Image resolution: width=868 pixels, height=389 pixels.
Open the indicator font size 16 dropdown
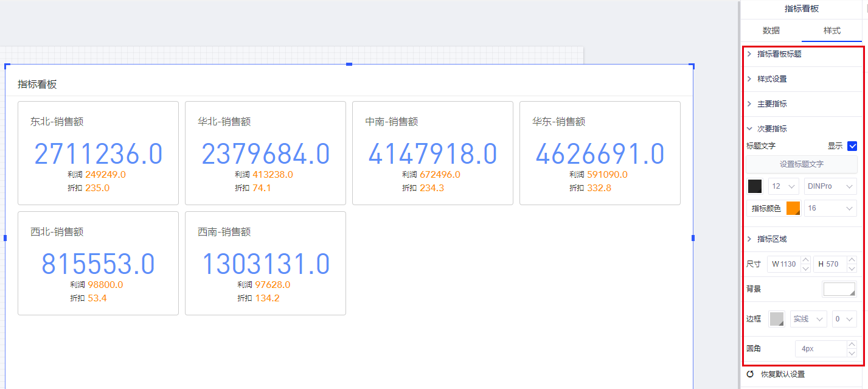point(830,208)
